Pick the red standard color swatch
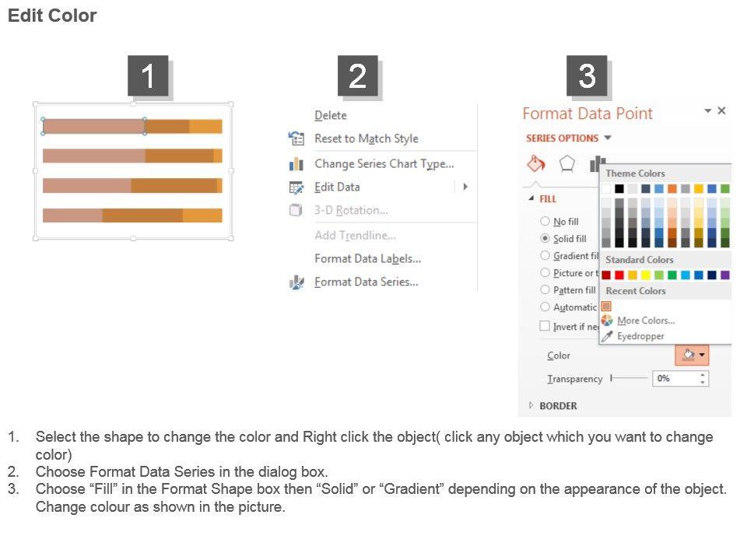Image resolution: width=747 pixels, height=560 pixels. [619, 275]
